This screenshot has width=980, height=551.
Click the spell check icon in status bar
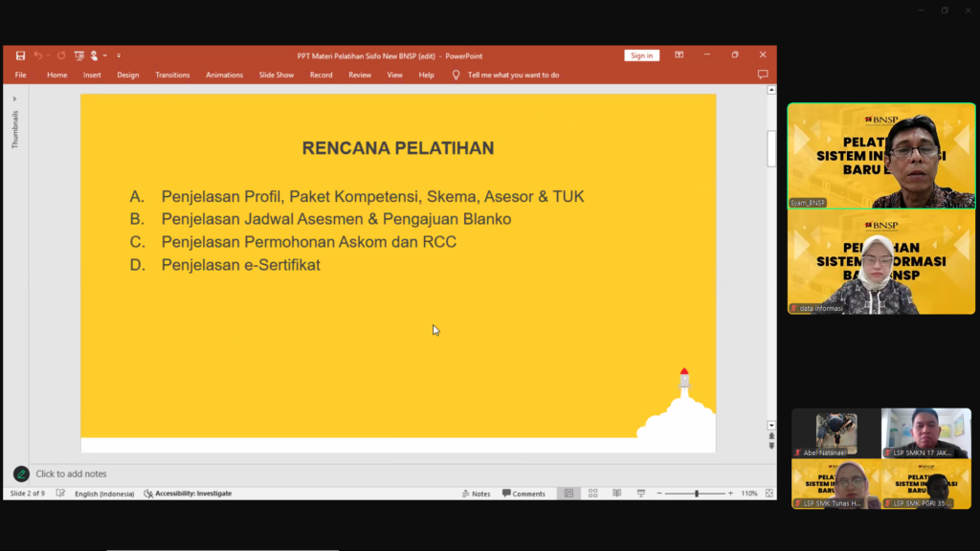pos(60,494)
